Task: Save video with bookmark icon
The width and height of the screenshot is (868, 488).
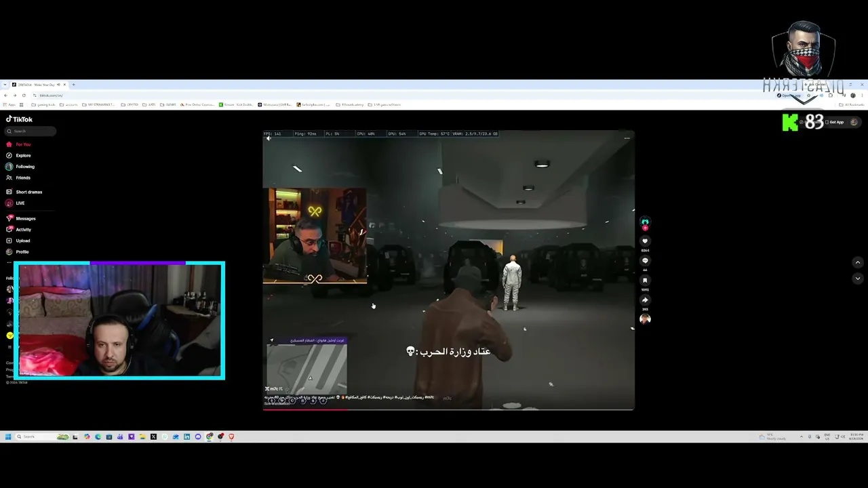Action: tap(645, 280)
